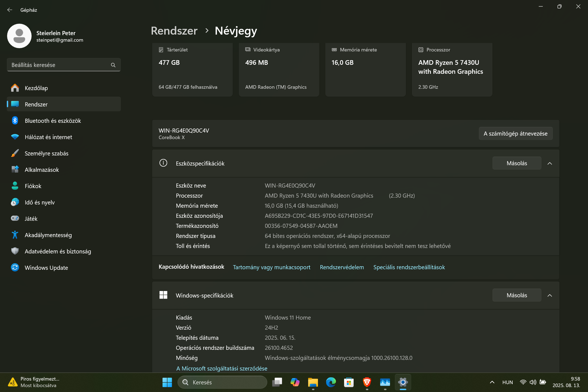Copy device specifications with Másolás button
Screen dimensions: 588x392
(x=517, y=163)
